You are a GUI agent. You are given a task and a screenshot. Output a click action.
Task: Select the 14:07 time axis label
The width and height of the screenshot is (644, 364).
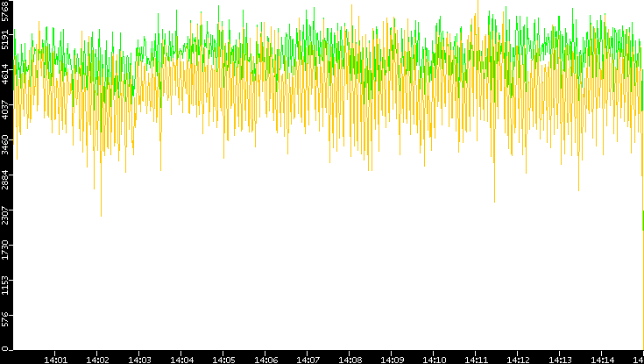tap(308, 360)
